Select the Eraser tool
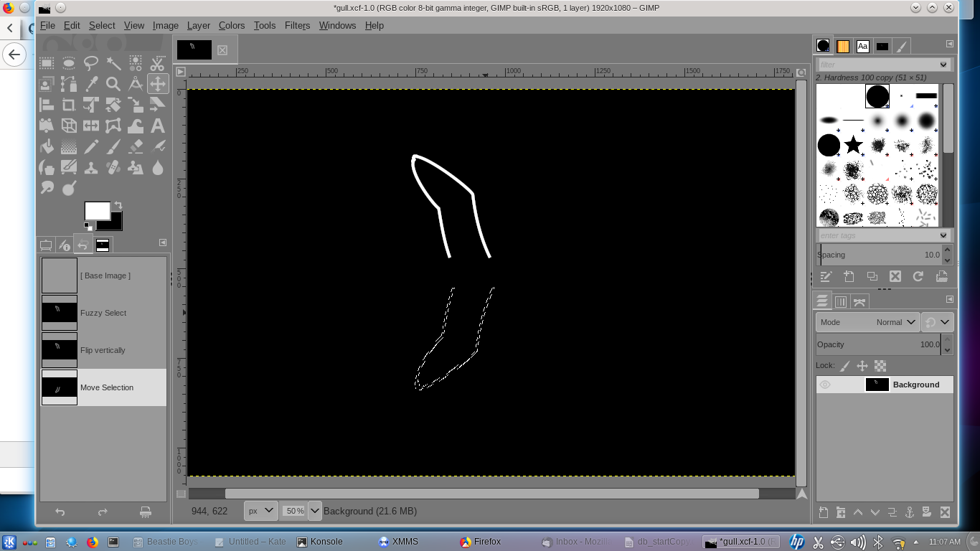The image size is (980, 551). point(136,146)
